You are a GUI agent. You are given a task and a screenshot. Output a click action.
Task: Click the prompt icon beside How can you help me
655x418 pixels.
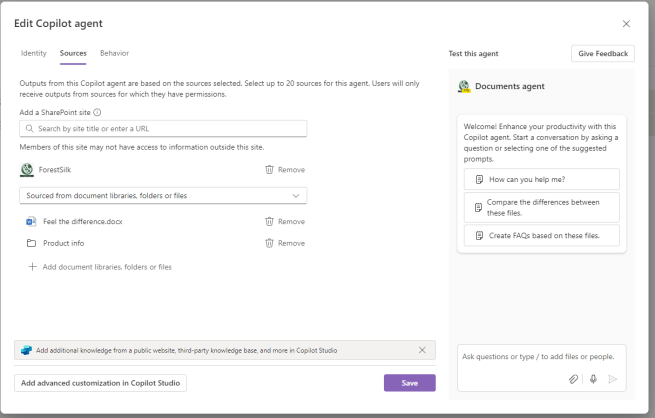pos(480,180)
